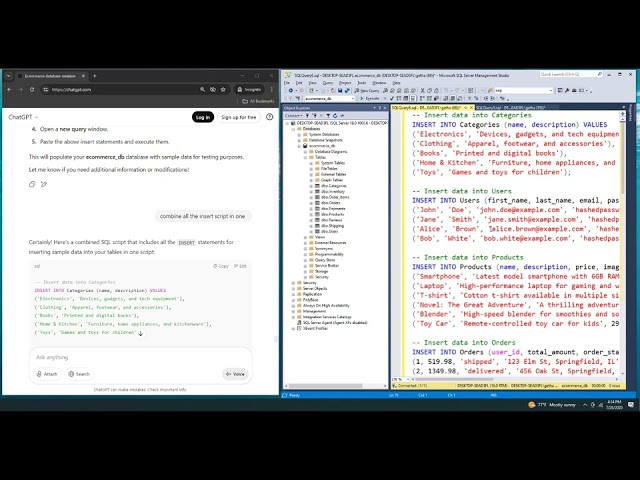
Task: Open the Query menu in SSMS
Action: [328, 82]
